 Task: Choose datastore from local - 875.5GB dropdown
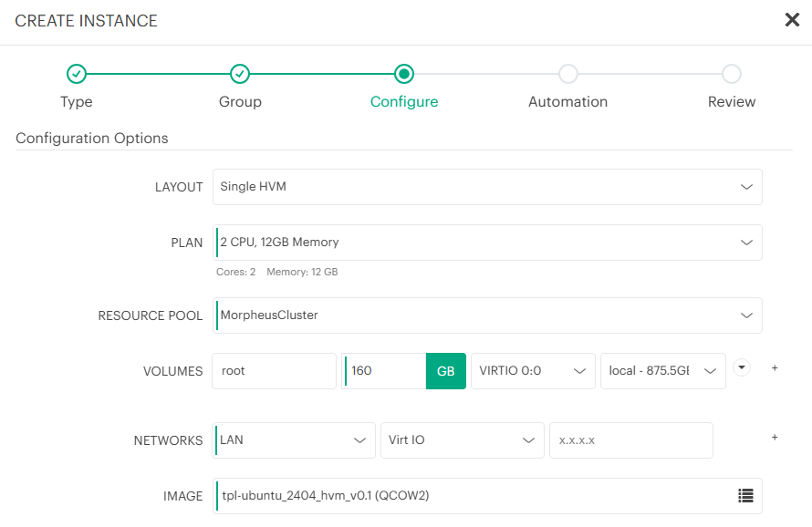(663, 371)
